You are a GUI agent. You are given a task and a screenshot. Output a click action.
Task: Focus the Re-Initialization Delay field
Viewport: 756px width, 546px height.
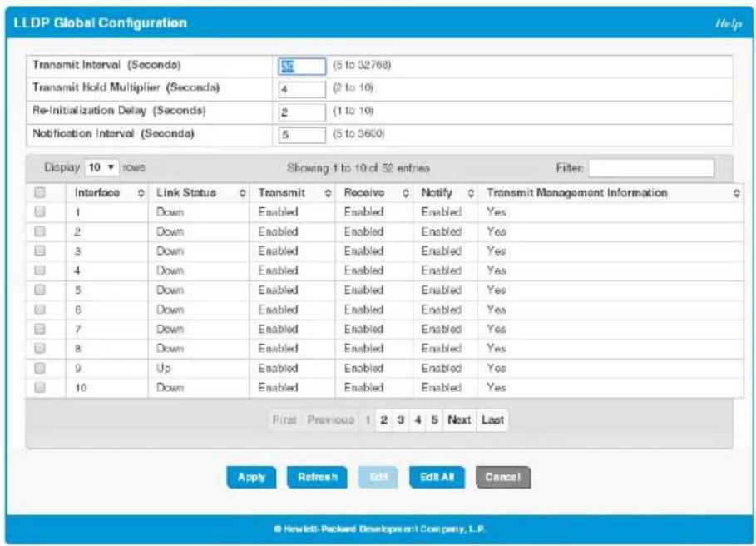[302, 112]
